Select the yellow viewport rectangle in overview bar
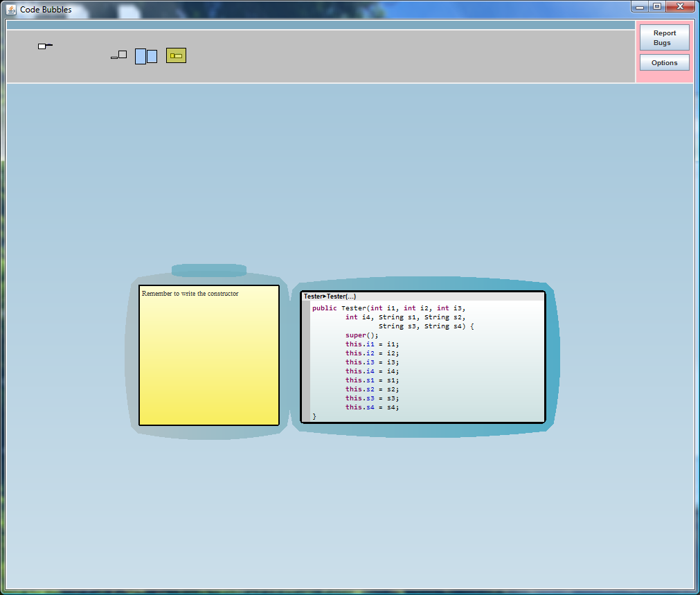This screenshot has height=595, width=700. (x=176, y=56)
